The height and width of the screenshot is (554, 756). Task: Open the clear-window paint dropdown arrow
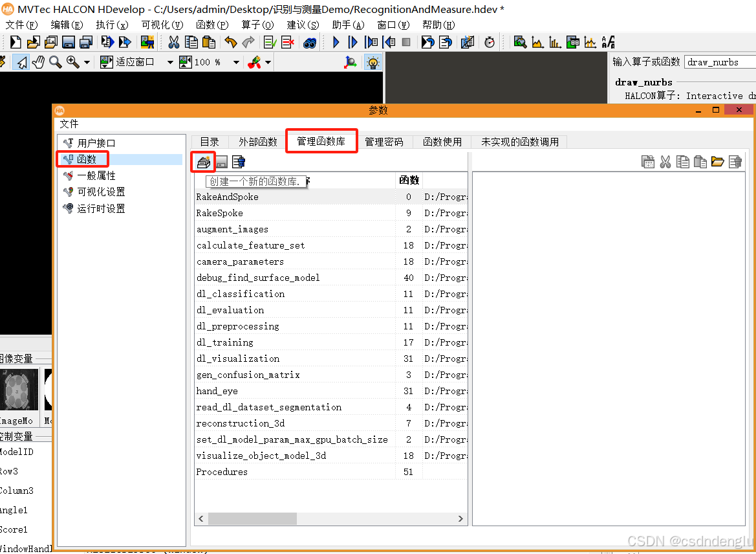pyautogui.click(x=268, y=62)
